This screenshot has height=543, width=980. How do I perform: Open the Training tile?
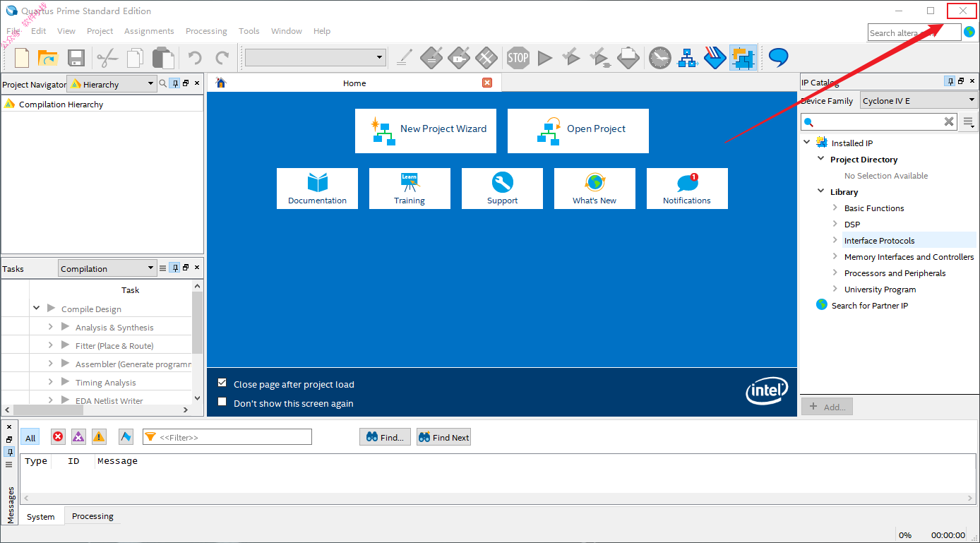point(410,189)
